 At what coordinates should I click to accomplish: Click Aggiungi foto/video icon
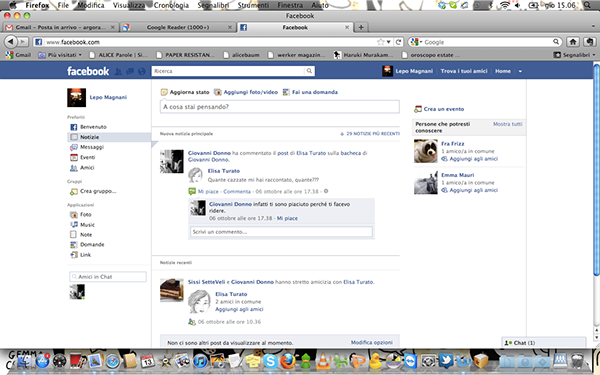point(218,92)
